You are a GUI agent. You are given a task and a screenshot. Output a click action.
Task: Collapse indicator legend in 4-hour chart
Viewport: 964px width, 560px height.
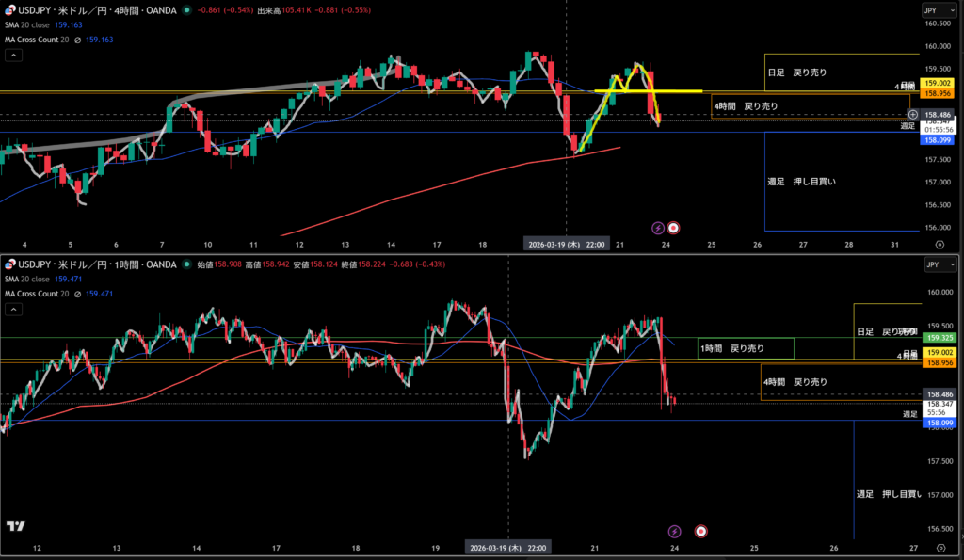(14, 56)
